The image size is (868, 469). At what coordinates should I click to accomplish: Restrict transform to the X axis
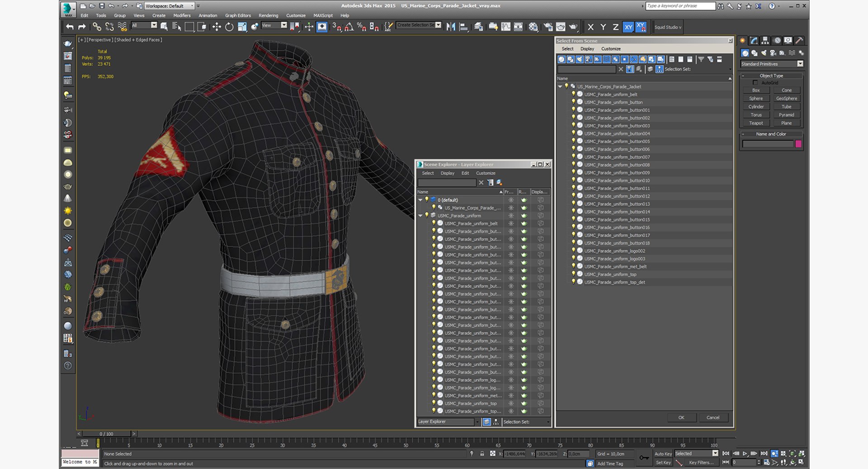[x=590, y=27]
